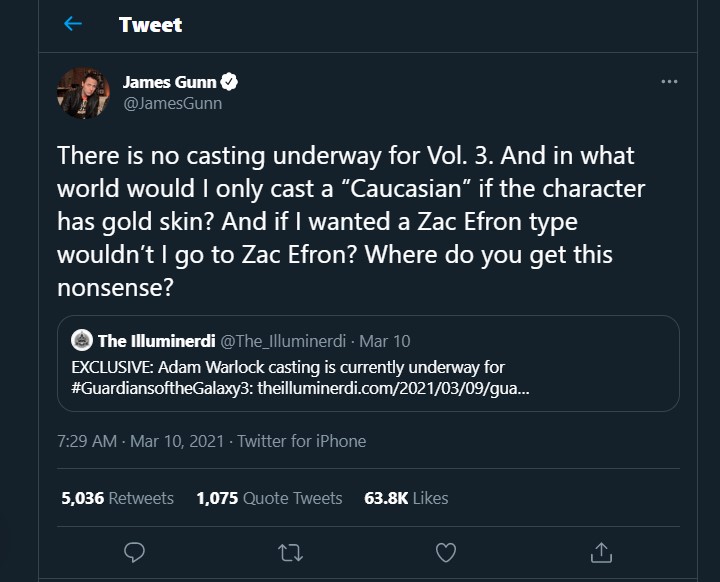Open the theilluminerdi.com article link
720x582 pixels.
pos(393,385)
